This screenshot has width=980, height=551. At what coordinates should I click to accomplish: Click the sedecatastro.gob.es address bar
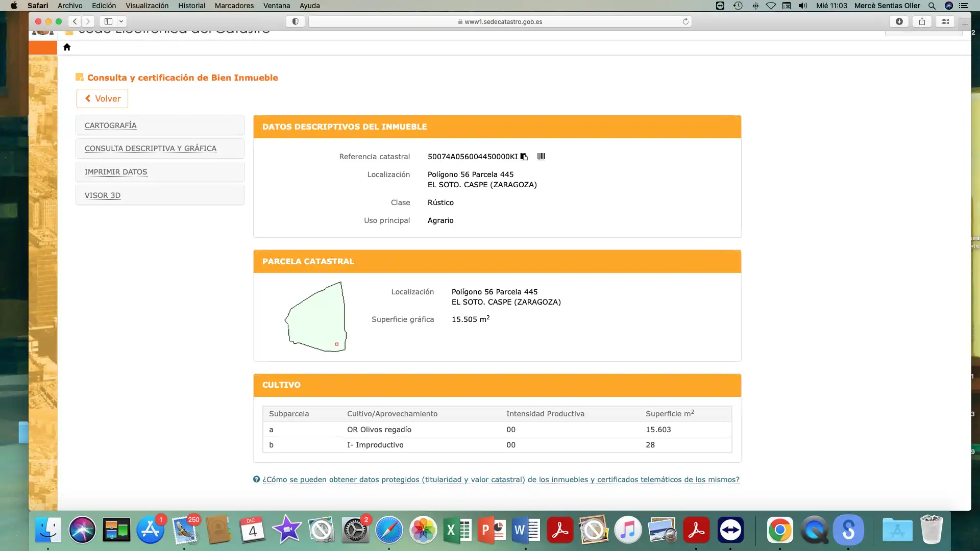coord(500,21)
